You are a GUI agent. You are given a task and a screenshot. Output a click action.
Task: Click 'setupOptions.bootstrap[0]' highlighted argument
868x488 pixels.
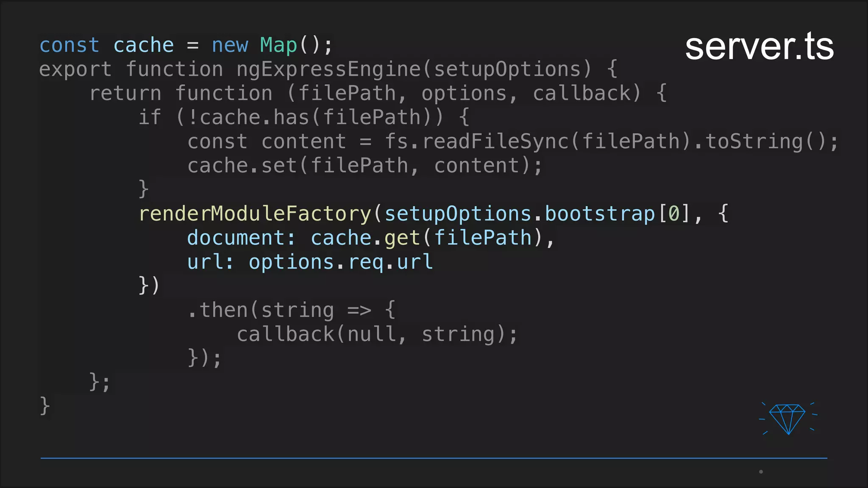[537, 213]
